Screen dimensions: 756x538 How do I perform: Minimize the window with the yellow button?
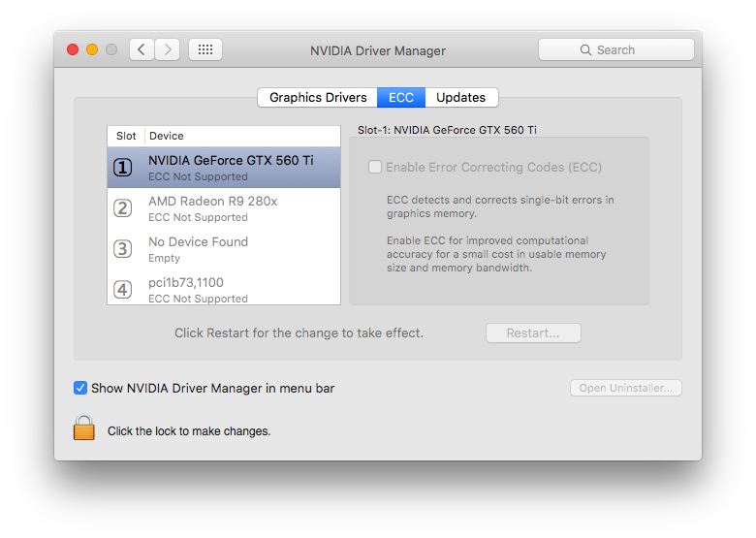(x=92, y=49)
